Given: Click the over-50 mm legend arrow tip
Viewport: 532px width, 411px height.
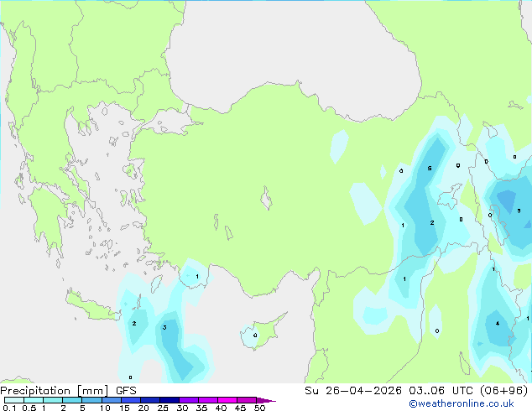Looking at the screenshot, I should [266, 400].
